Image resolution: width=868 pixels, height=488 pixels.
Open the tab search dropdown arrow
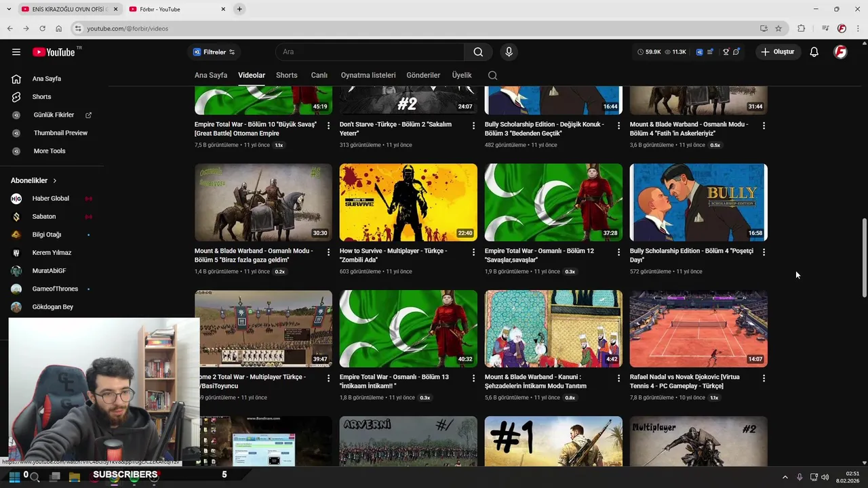point(9,9)
